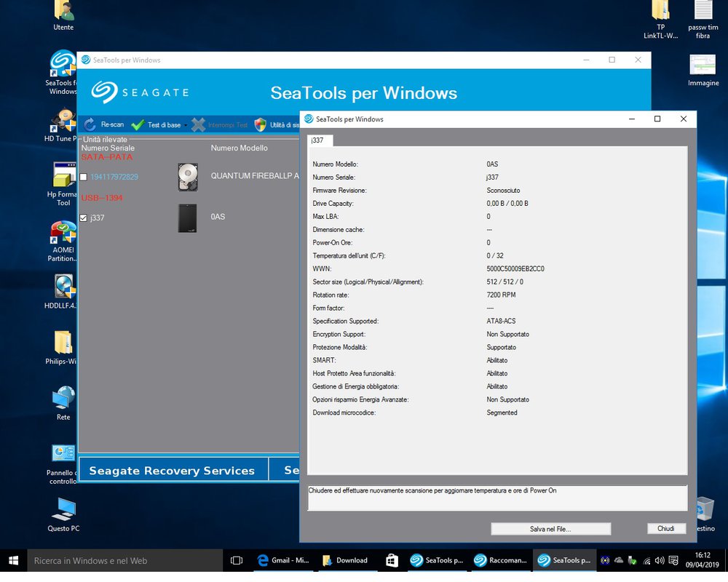Check the 194117972829 drive checkbox
Image resolution: width=728 pixels, height=582 pixels.
[x=84, y=178]
